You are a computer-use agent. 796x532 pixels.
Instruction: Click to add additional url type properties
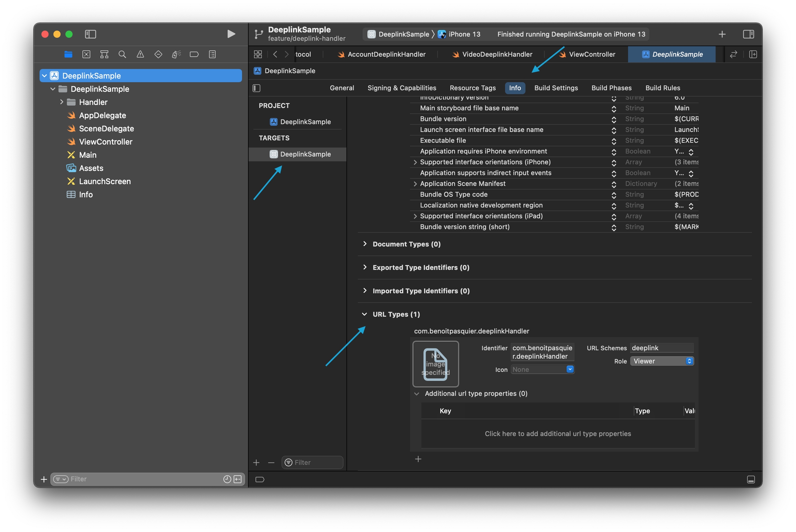pos(557,434)
